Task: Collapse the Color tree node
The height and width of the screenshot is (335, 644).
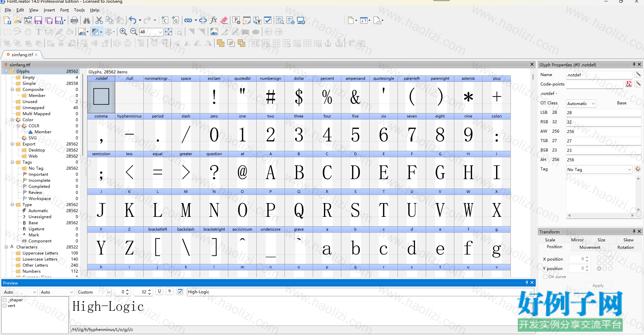Action: coord(12,120)
